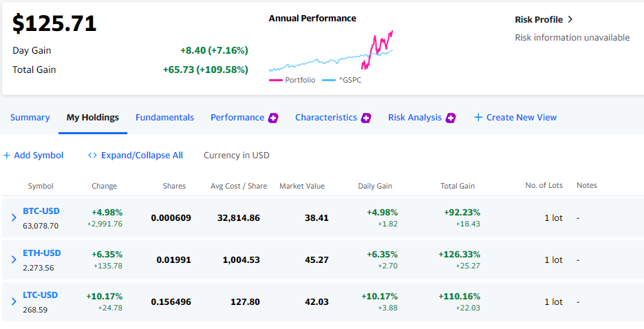Click the Change column header
This screenshot has width=644, height=329.
coord(105,186)
